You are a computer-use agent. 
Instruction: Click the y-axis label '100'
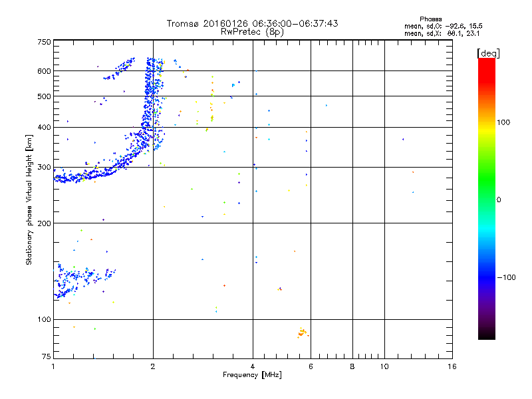pos(44,320)
